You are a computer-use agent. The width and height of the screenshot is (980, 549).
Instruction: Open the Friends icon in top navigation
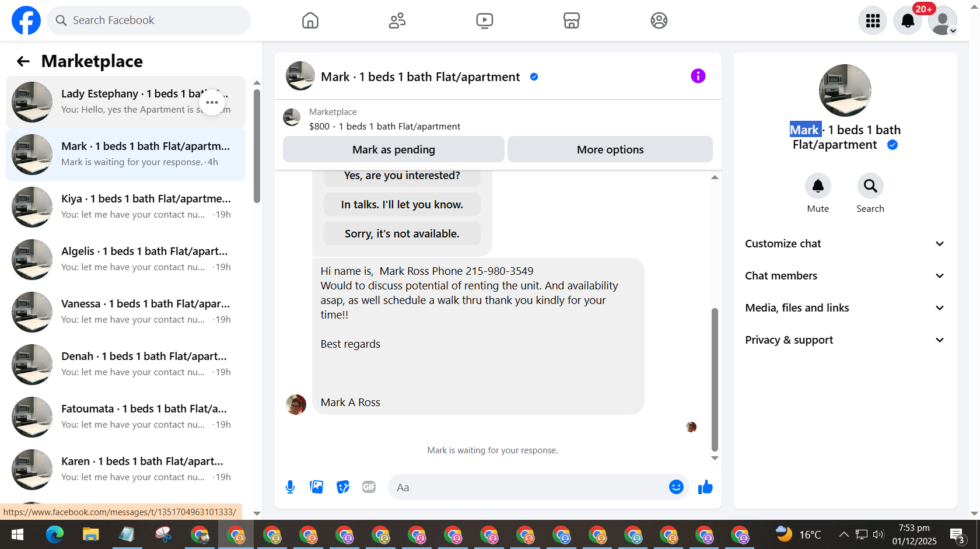click(397, 20)
